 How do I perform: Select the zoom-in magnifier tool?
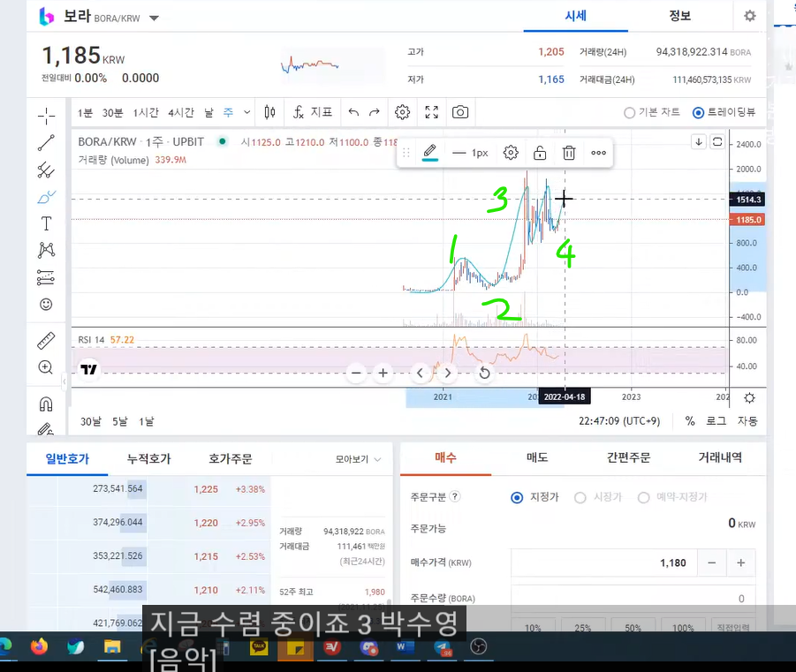[x=46, y=367]
